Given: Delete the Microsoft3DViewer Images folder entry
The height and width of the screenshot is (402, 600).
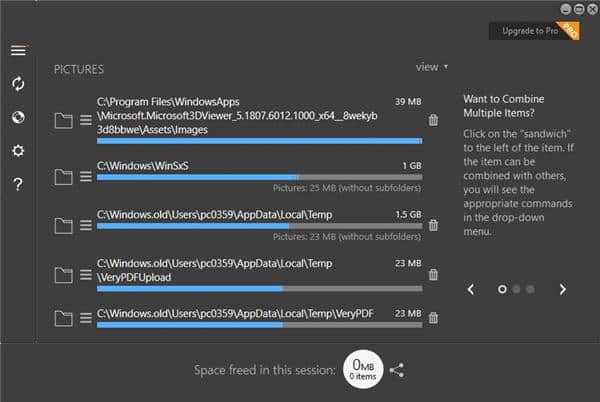Looking at the screenshot, I should pyautogui.click(x=433, y=120).
